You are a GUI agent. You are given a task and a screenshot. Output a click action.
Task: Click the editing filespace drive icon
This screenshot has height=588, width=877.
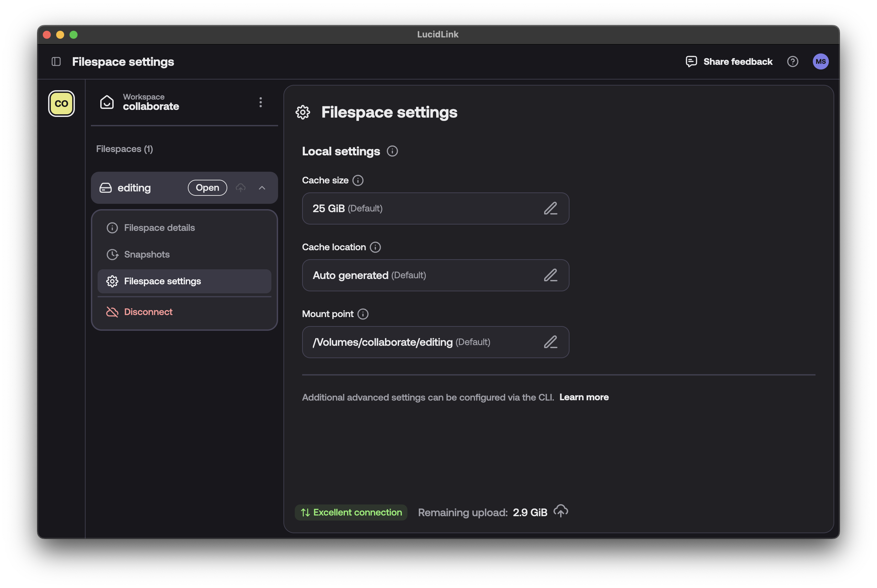[x=105, y=188]
